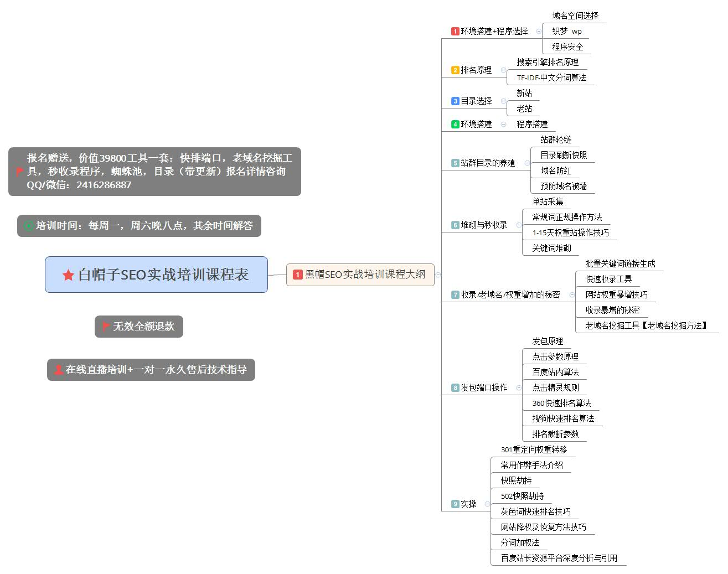The height and width of the screenshot is (574, 728).
Task: Select subtopic 百度站内算法
Action: 555,373
